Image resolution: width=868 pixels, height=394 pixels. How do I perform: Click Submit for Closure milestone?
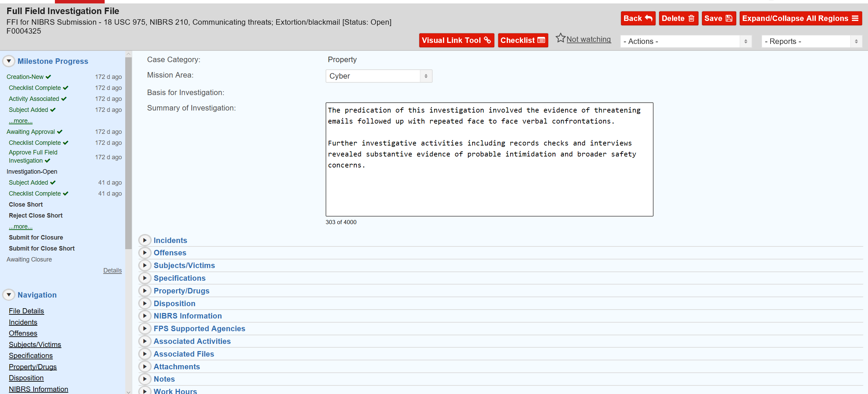[36, 237]
